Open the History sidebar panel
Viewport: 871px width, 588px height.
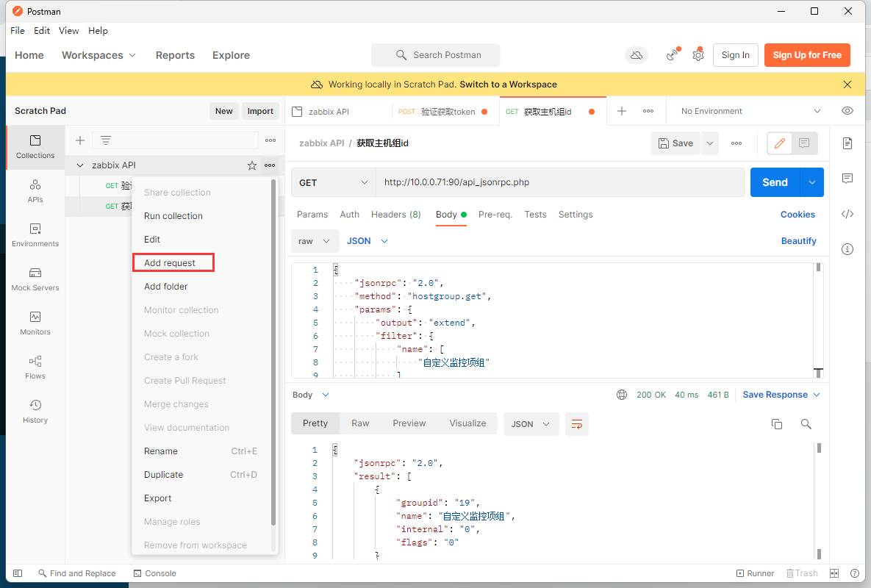(x=35, y=412)
